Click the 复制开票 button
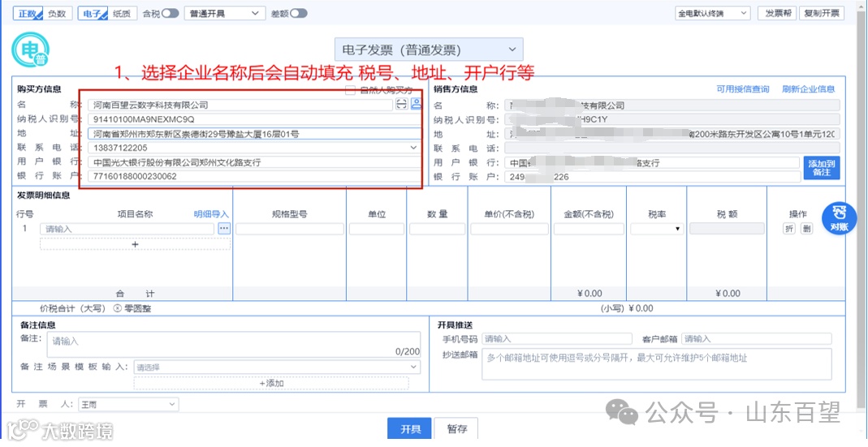 [x=822, y=13]
